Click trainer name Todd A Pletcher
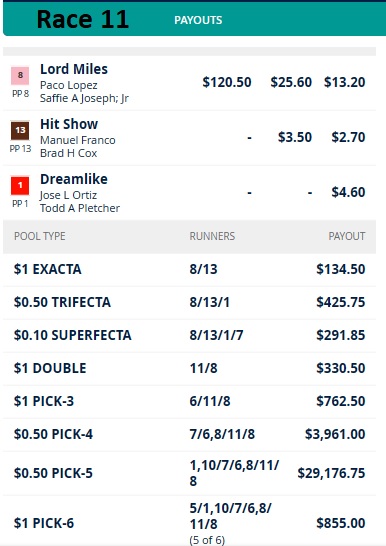 (80, 208)
